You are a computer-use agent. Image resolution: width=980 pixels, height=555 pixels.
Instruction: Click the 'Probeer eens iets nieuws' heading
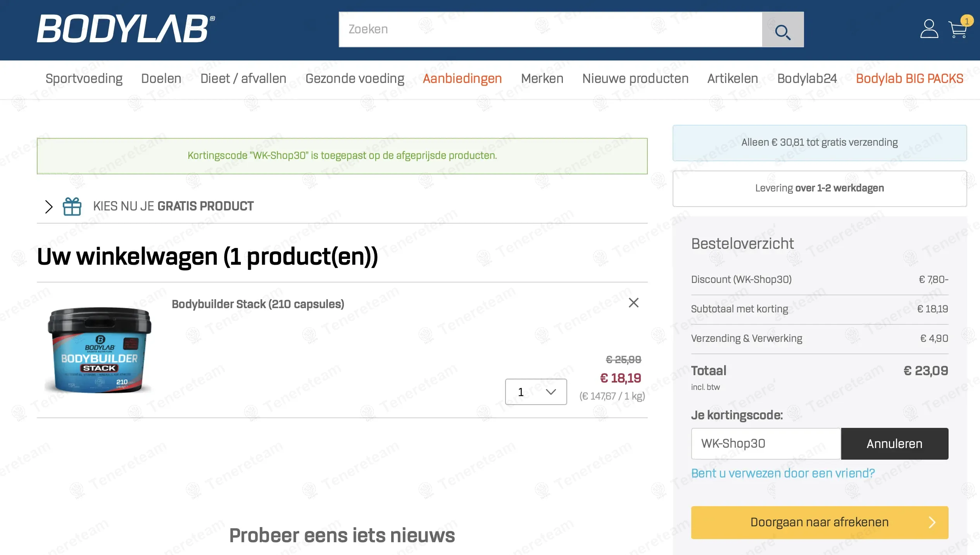pyautogui.click(x=342, y=536)
